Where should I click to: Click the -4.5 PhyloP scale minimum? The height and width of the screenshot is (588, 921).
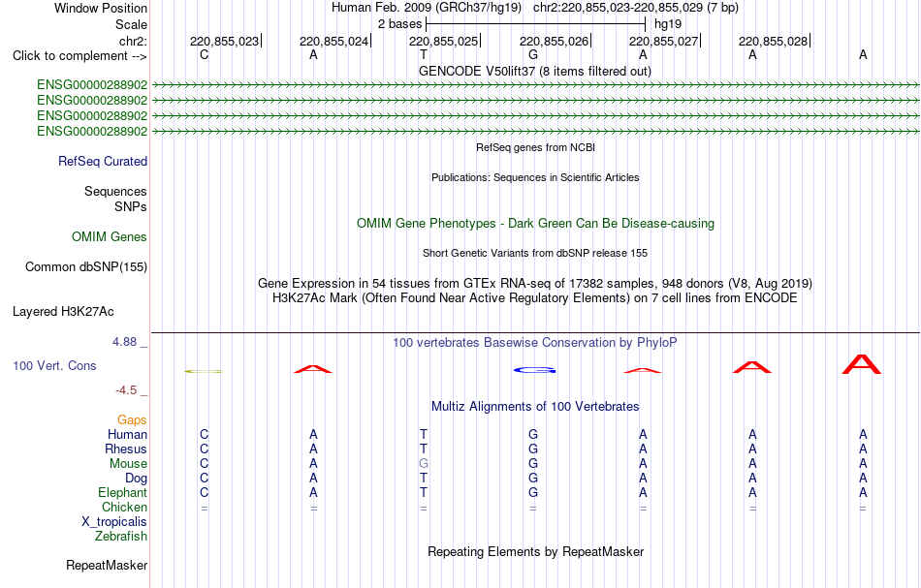tap(126, 390)
